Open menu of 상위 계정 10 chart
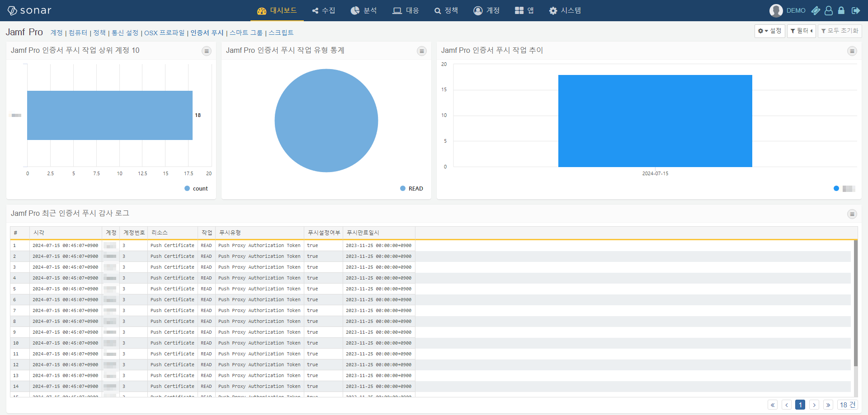The width and height of the screenshot is (868, 415). point(207,51)
